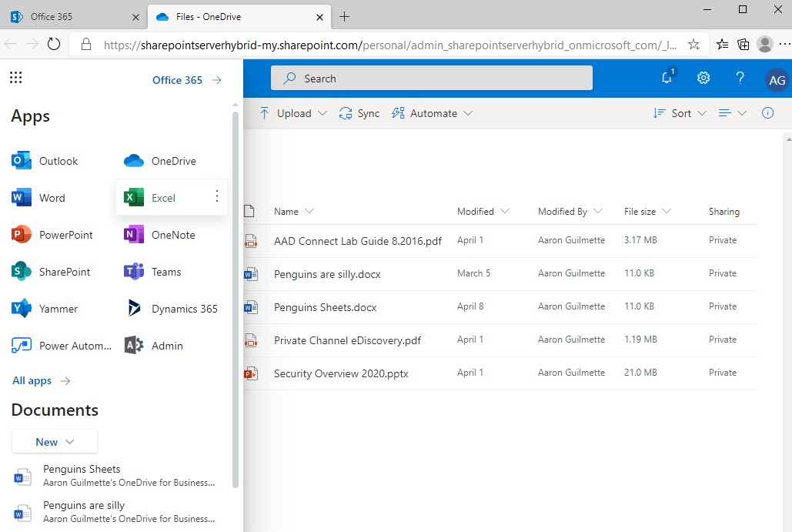Screen dimensions: 792x532
Task: Open a new browser tab
Action: pos(345,17)
